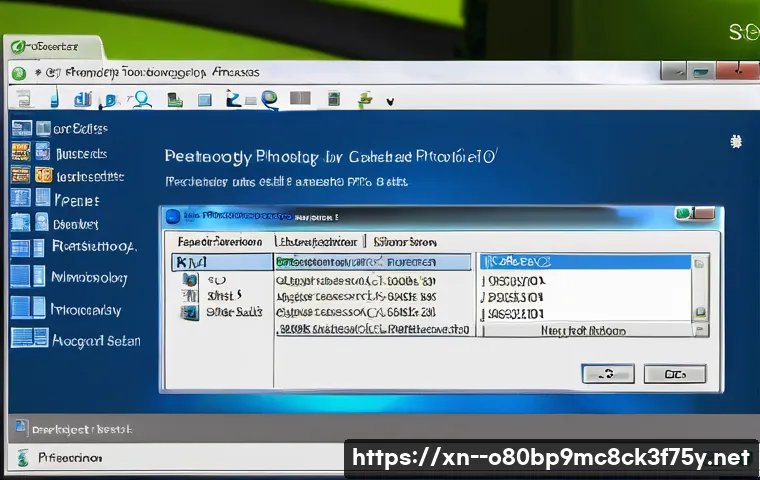Expand the highlighted combo box in the right list

pyautogui.click(x=585, y=262)
